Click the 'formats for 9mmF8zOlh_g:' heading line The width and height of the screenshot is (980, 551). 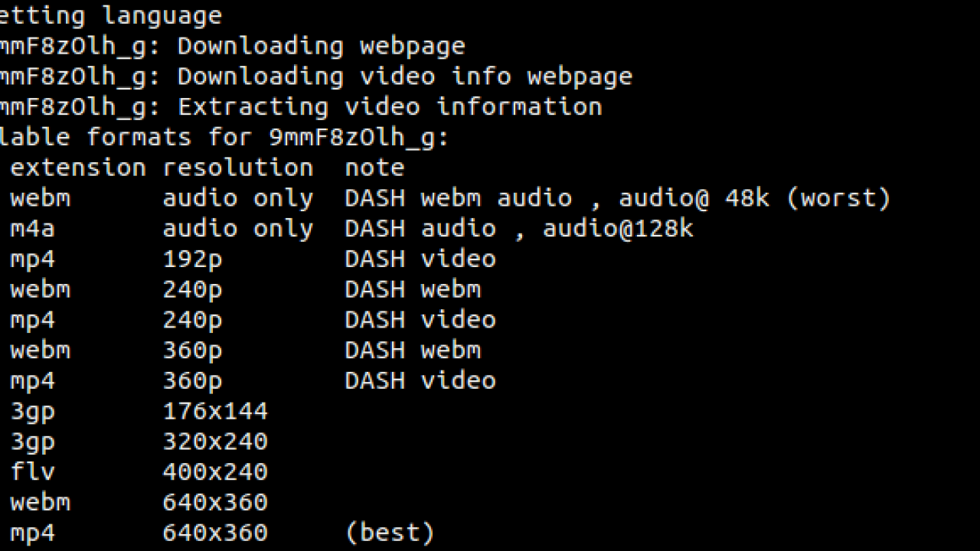click(268, 138)
